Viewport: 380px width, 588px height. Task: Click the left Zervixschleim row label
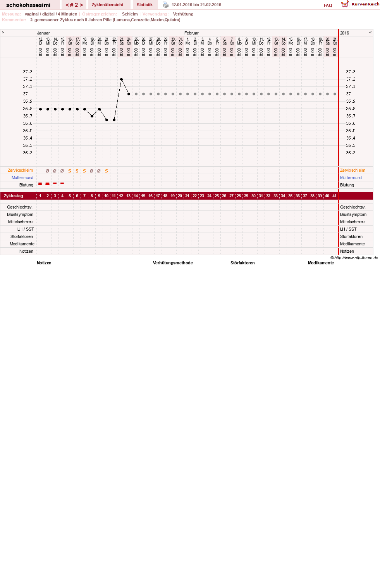click(x=20, y=170)
